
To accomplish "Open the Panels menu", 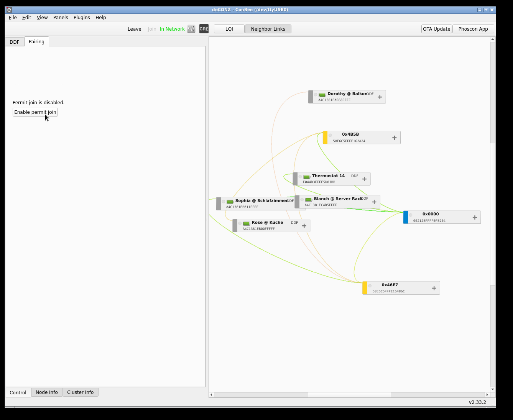I will (61, 18).
